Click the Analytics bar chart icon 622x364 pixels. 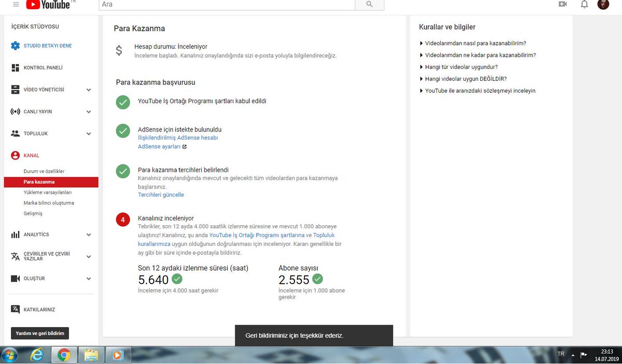16,235
